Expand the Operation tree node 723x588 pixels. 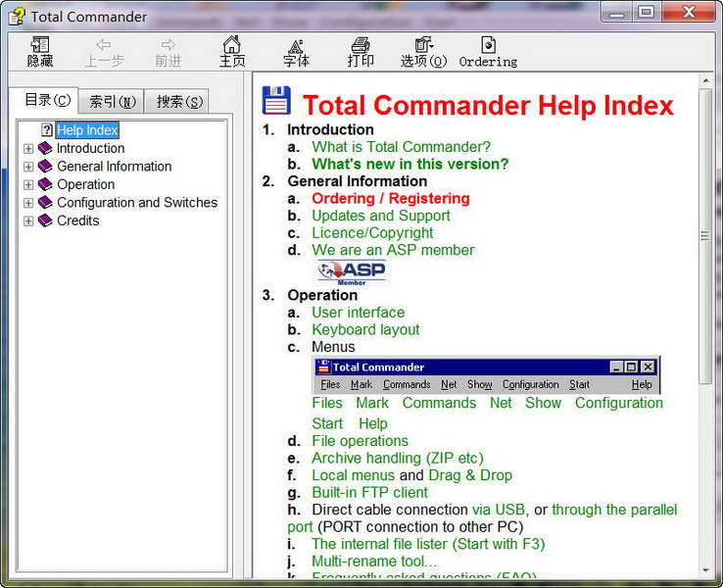click(x=28, y=185)
